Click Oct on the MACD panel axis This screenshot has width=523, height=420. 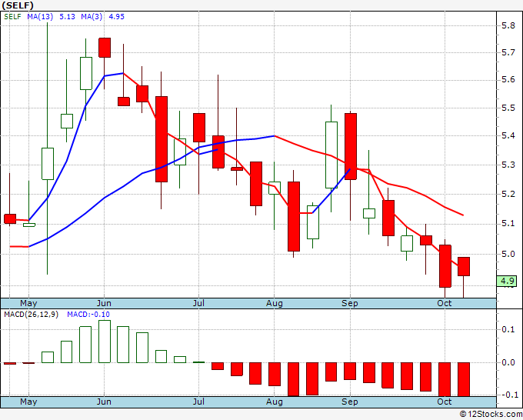(x=445, y=402)
